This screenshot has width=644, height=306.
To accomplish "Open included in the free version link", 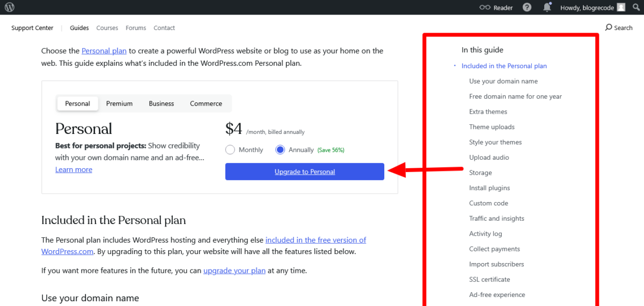I will 316,240.
